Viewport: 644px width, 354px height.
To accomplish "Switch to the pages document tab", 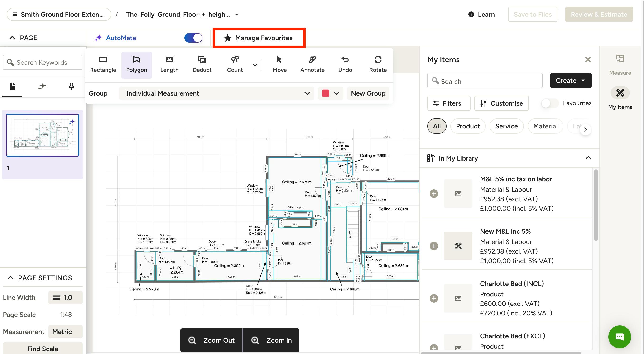I will (x=12, y=86).
